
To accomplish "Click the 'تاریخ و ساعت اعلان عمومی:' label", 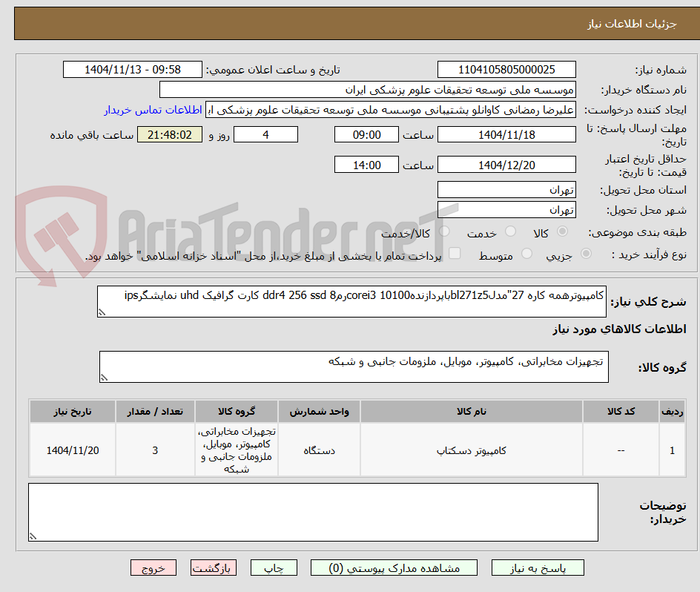I will [x=273, y=70].
